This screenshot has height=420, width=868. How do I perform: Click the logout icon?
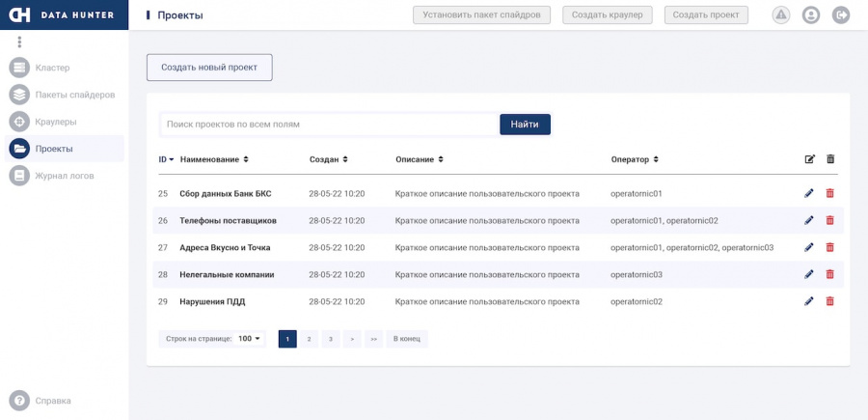(841, 14)
